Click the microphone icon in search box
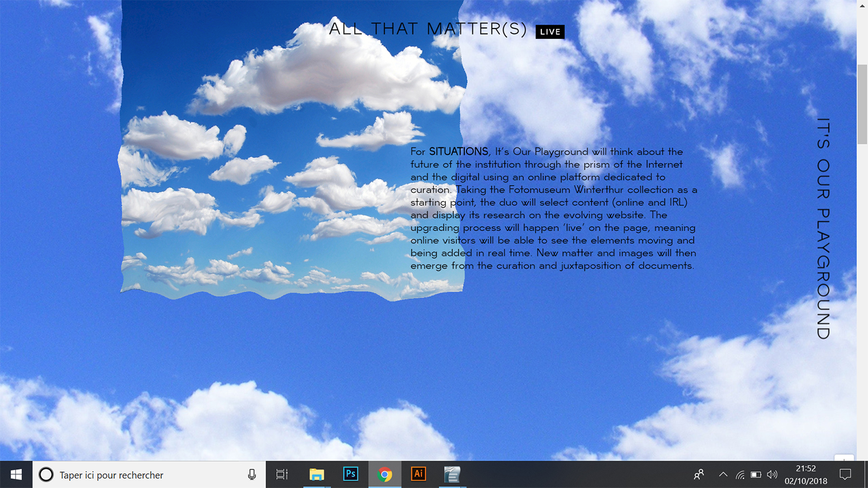The width and height of the screenshot is (868, 488). pos(252,475)
